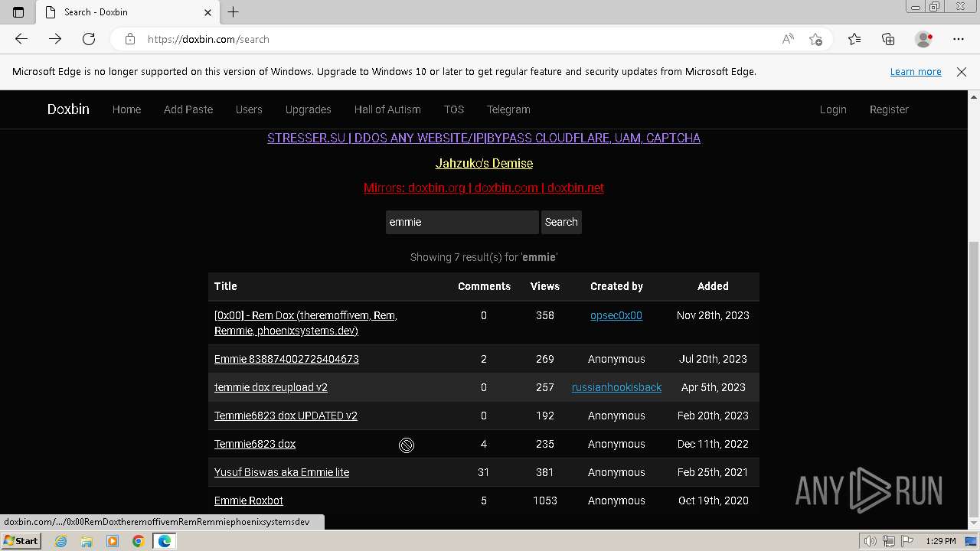This screenshot has width=980, height=551.
Task: Open the media player taskbar icon
Action: [113, 541]
